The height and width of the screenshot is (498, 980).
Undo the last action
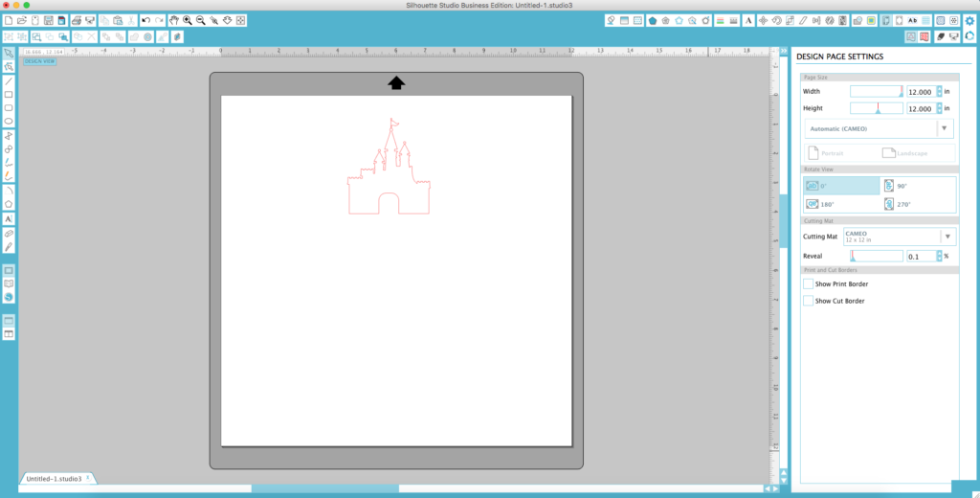145,21
